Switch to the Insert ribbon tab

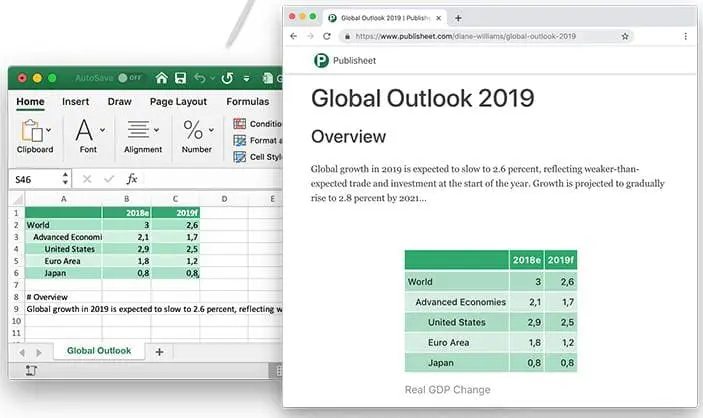click(75, 102)
